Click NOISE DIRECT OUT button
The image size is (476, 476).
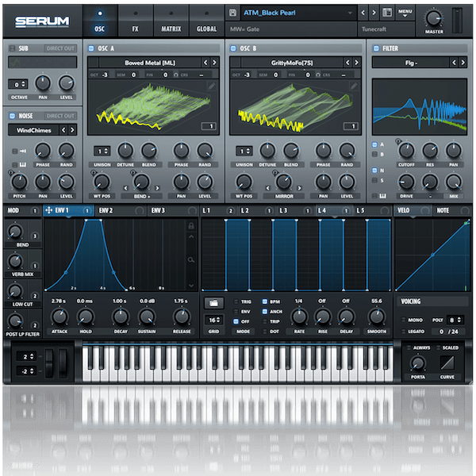click(x=60, y=116)
